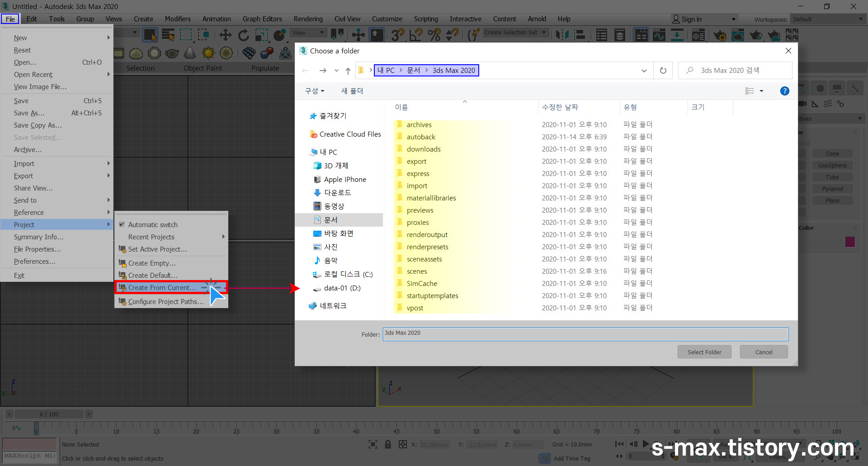Toggle Keyboard Shortcut Override
Image resolution: width=868 pixels, height=466 pixels.
(377, 35)
